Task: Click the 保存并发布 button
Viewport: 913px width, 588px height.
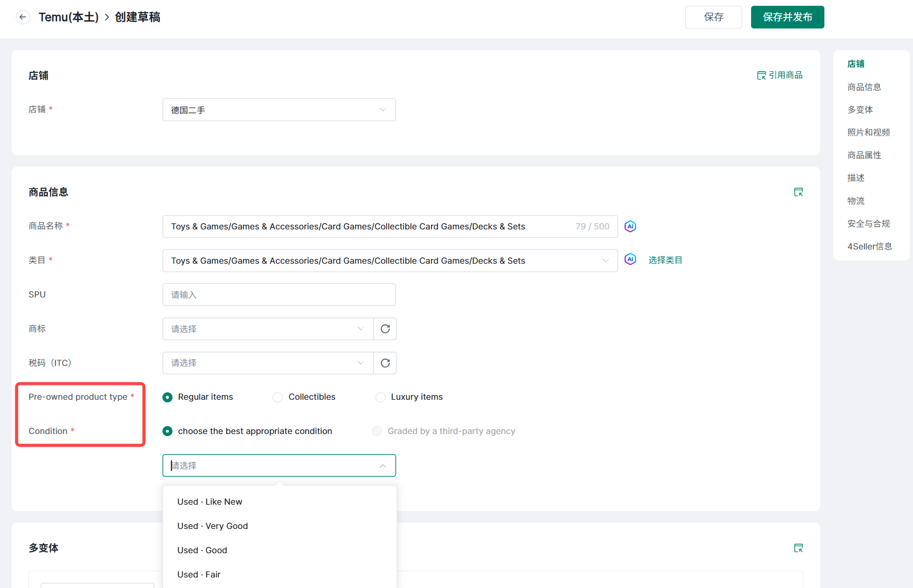Action: tap(787, 17)
